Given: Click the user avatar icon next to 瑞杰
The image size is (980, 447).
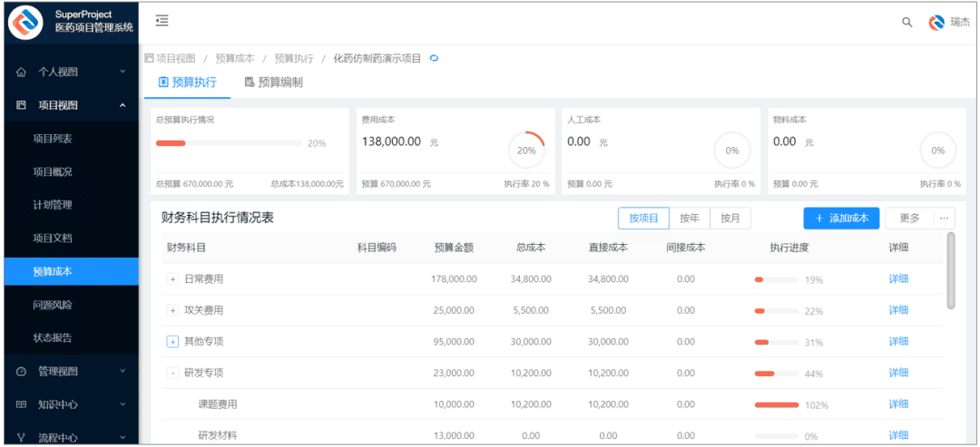Looking at the screenshot, I should tap(936, 23).
